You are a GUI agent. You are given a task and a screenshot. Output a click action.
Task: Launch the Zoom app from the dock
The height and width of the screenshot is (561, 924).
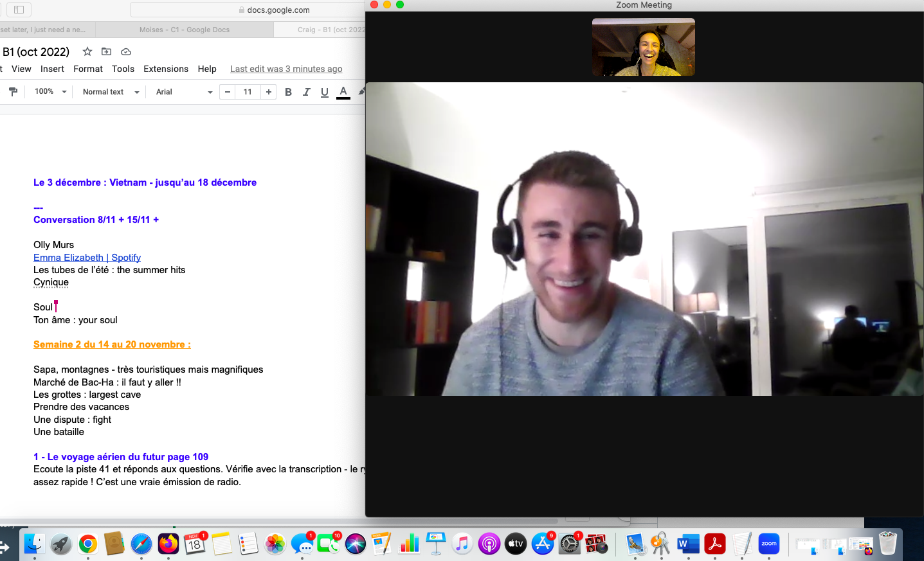(x=768, y=544)
